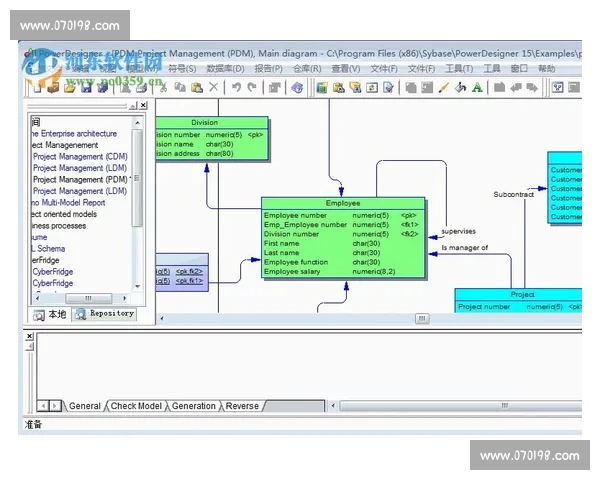The height and width of the screenshot is (480, 600).
Task: Select the Reverse output tab
Action: 241,406
